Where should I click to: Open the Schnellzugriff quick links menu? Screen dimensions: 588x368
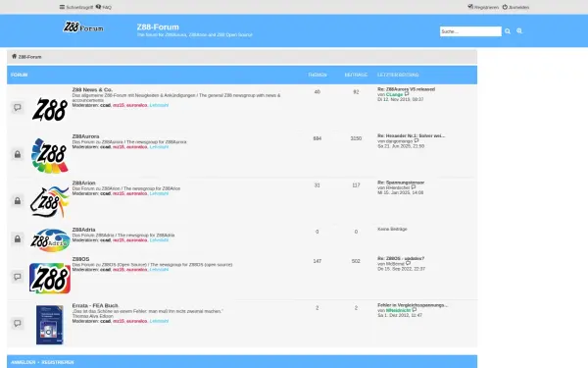76,7
